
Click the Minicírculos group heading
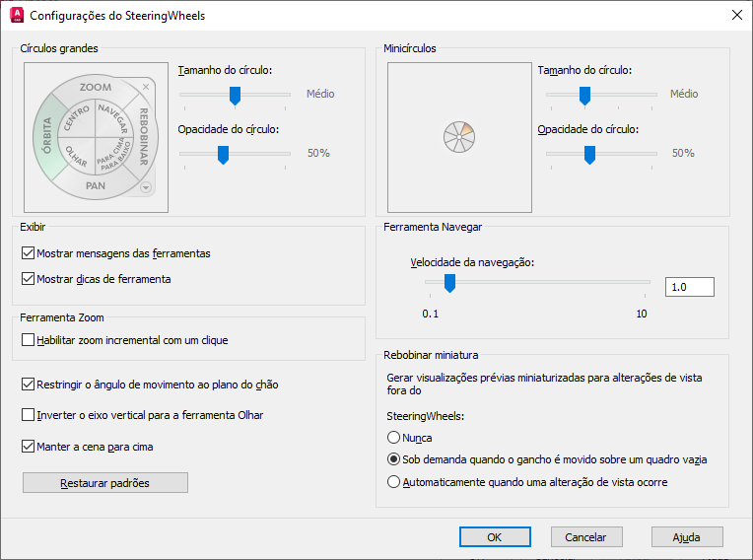point(410,48)
